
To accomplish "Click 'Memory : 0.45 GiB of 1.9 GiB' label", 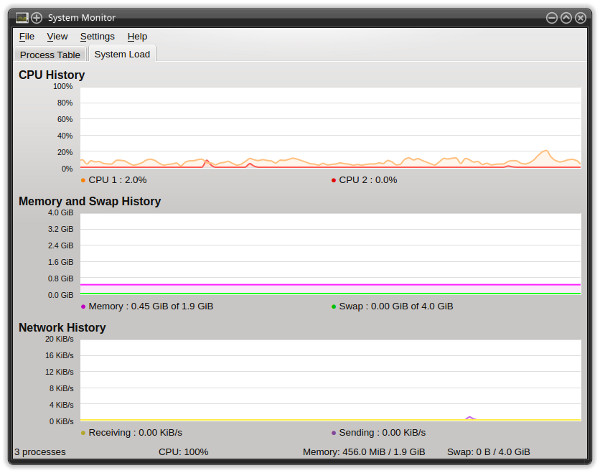I will pyautogui.click(x=151, y=306).
